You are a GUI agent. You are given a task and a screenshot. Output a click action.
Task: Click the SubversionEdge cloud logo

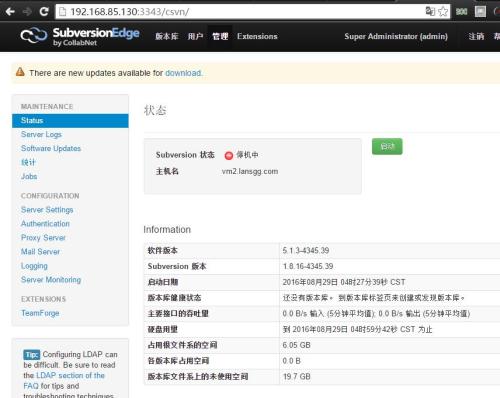(x=34, y=35)
